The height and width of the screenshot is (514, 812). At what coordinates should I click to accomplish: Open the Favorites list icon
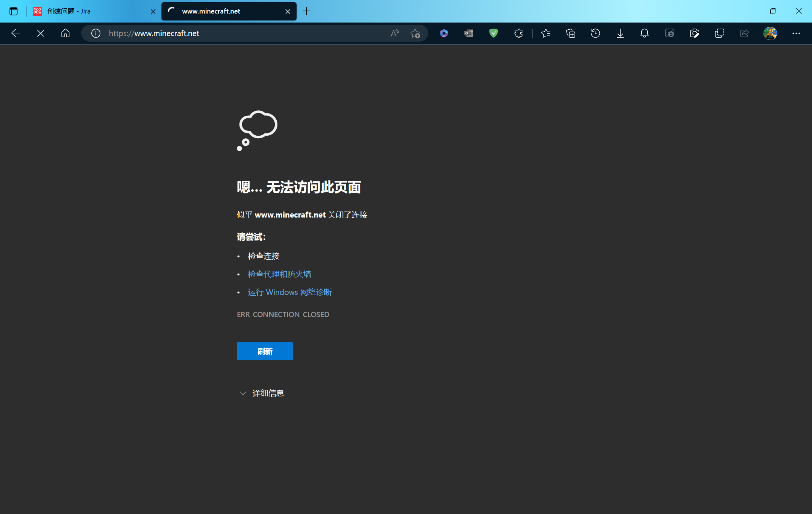coord(546,33)
